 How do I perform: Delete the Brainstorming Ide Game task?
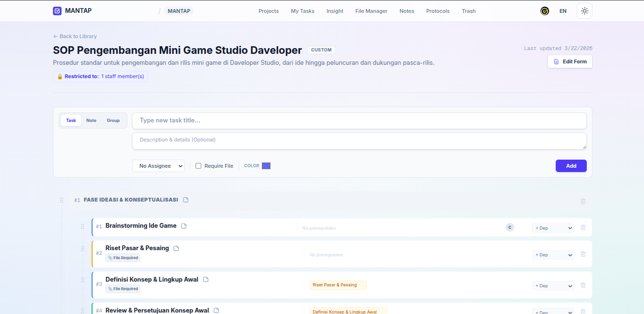[x=583, y=228]
